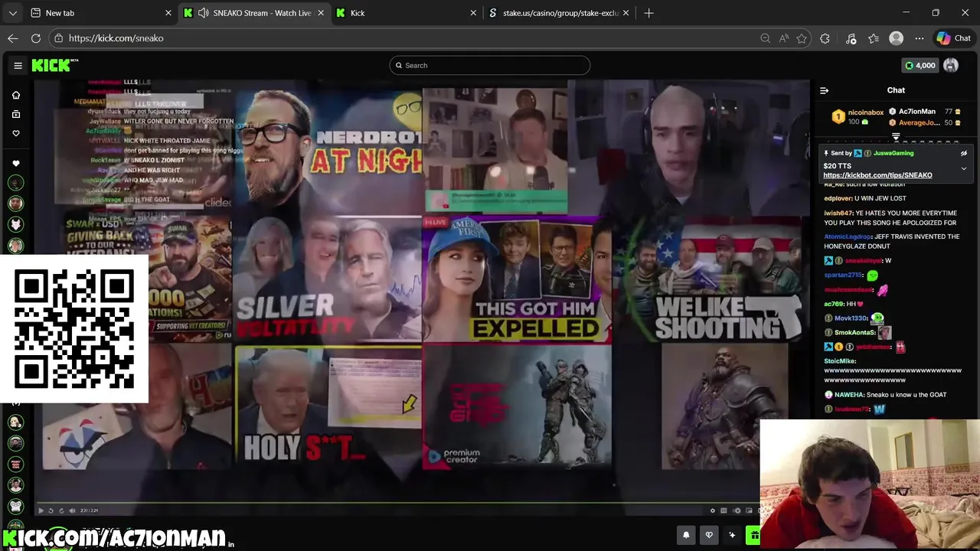Open the Kick account avatar menu
The image size is (980, 551).
click(x=951, y=65)
